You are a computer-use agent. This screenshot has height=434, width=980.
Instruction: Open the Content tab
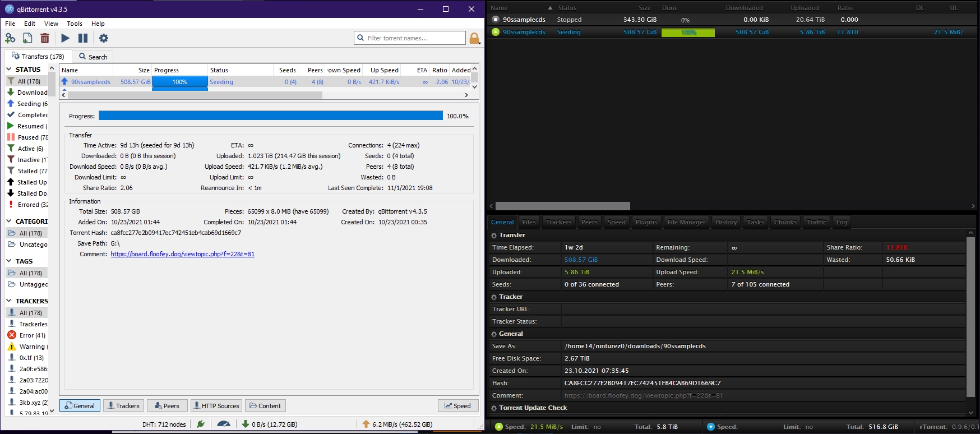pyautogui.click(x=265, y=405)
